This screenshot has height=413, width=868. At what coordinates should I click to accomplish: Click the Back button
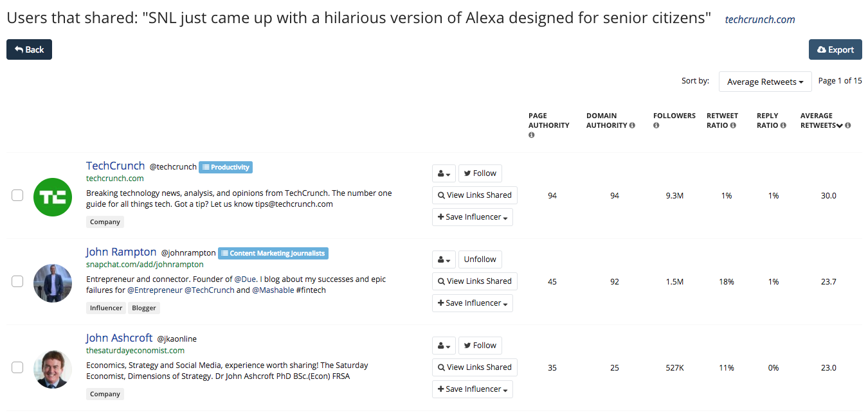pos(29,49)
